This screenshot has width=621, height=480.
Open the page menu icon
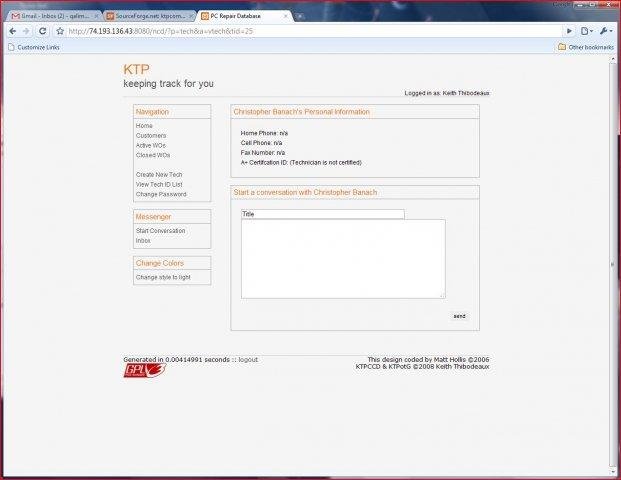click(x=587, y=31)
